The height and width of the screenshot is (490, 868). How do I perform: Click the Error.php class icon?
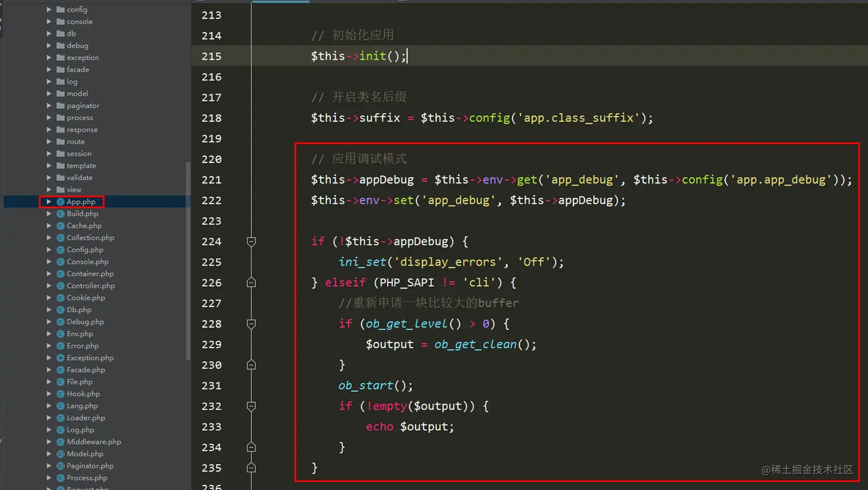point(60,346)
